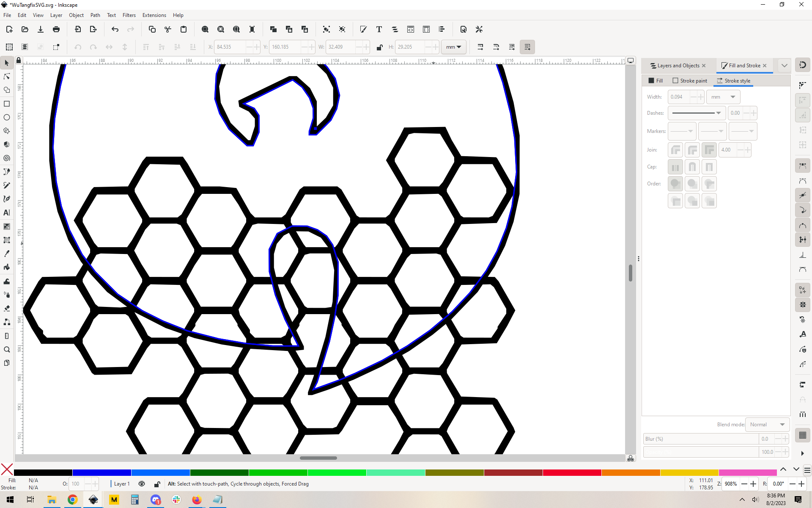
Task: Open the XML editor from the toolbar
Action: point(411,29)
